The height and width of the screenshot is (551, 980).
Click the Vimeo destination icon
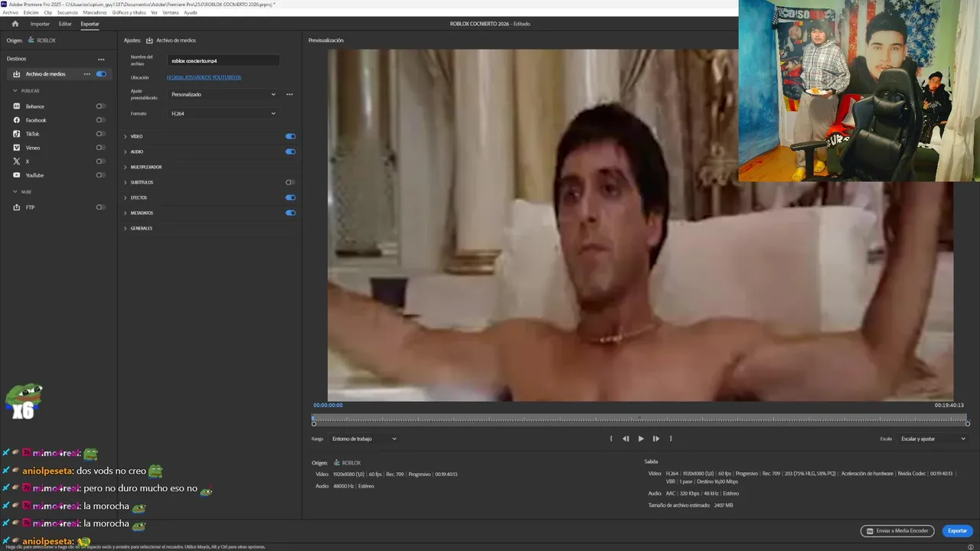[17, 148]
